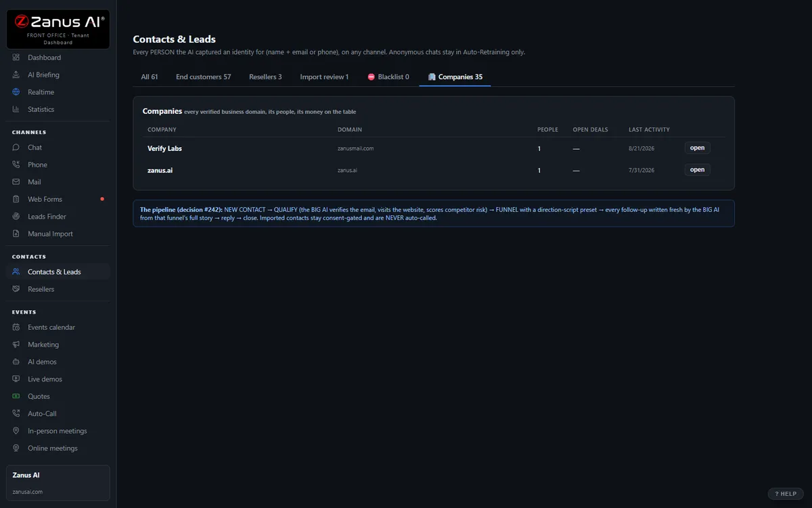
Task: Click the In-person meetings pin icon
Action: [x=16, y=431]
